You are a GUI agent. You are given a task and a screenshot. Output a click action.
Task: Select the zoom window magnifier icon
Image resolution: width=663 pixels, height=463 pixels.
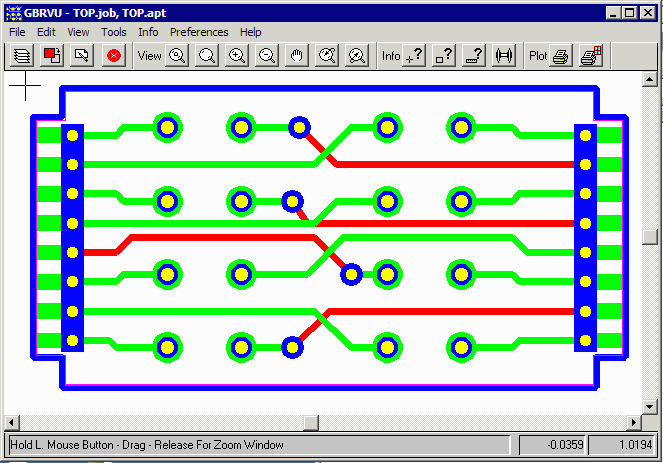[x=207, y=55]
